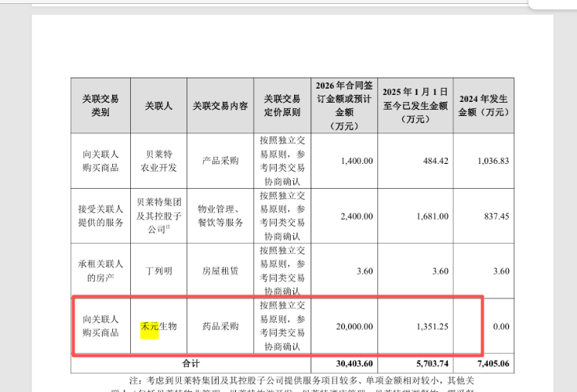The image size is (577, 392).
Task: Select the 关联交易内容 column header
Action: (x=220, y=106)
